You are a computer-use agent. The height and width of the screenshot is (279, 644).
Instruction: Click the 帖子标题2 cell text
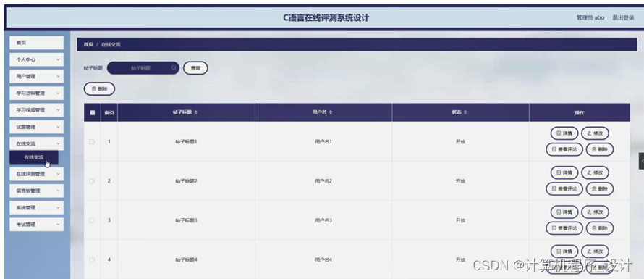click(186, 181)
